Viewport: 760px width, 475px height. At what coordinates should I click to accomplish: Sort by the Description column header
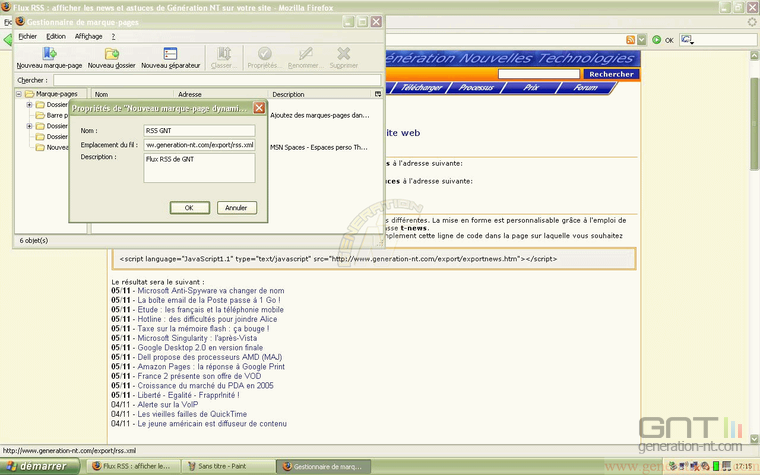[x=320, y=94]
